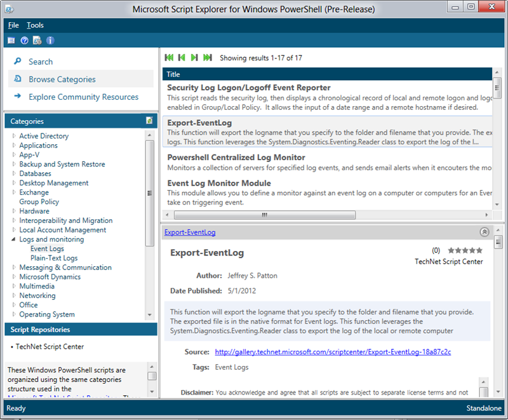The image size is (508, 420).
Task: Click the Title column header
Action: click(x=327, y=74)
